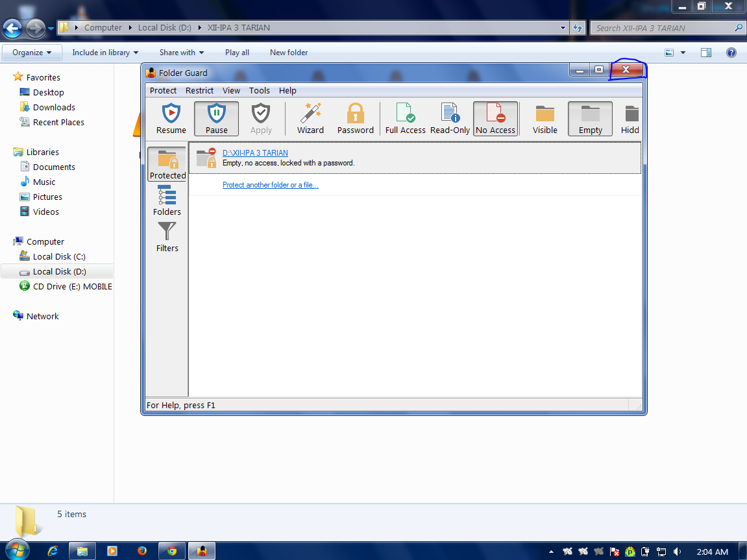The height and width of the screenshot is (560, 747).
Task: Select Desktop in the navigation pane
Action: (48, 92)
